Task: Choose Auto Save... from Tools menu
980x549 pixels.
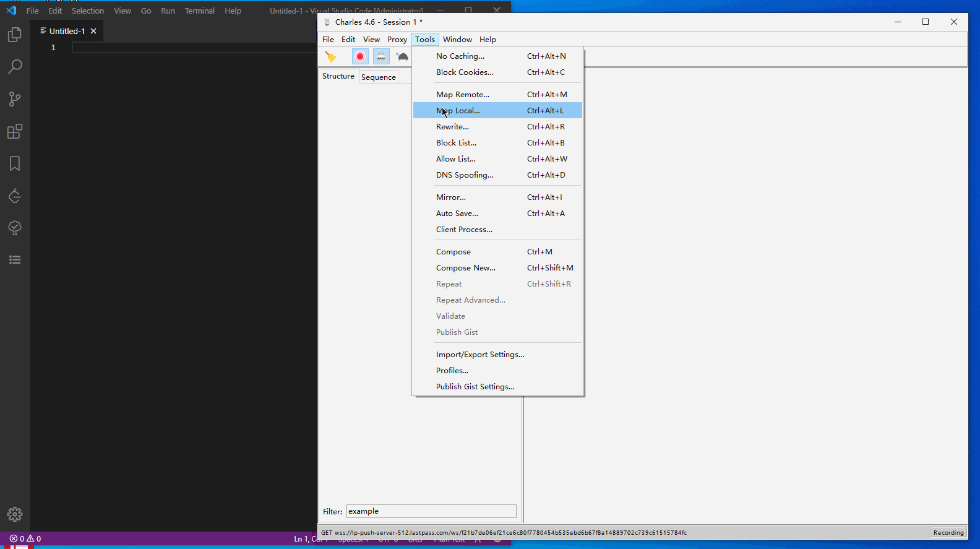Action: point(497,214)
